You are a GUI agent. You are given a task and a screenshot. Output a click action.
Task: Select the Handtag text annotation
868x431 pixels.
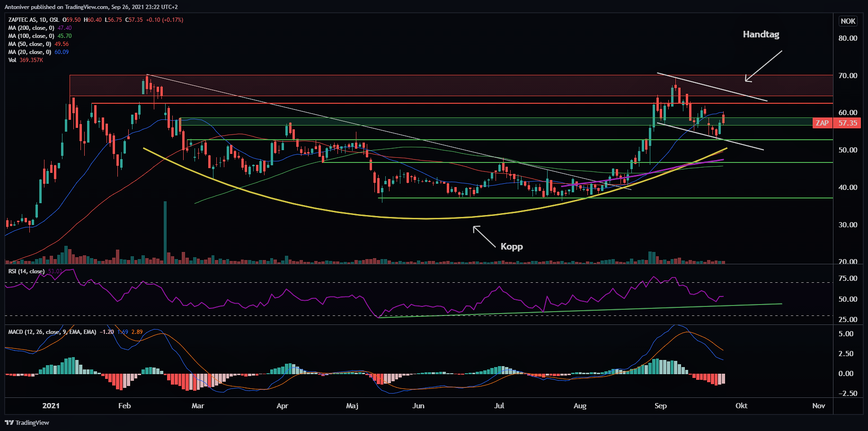(x=761, y=35)
